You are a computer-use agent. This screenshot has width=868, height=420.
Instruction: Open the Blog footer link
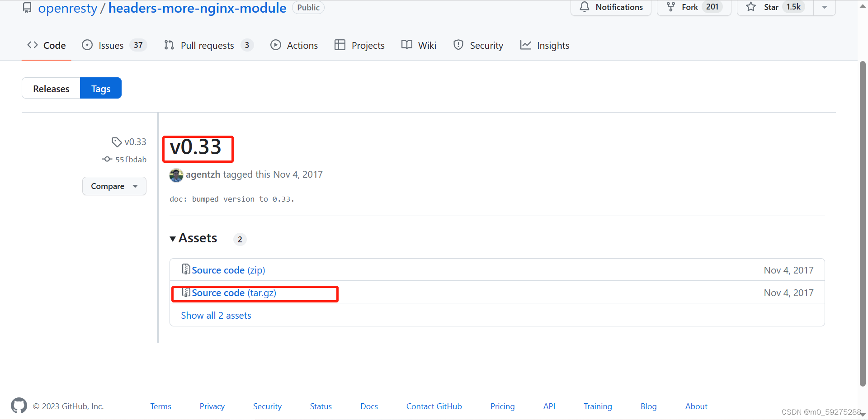[x=648, y=406]
